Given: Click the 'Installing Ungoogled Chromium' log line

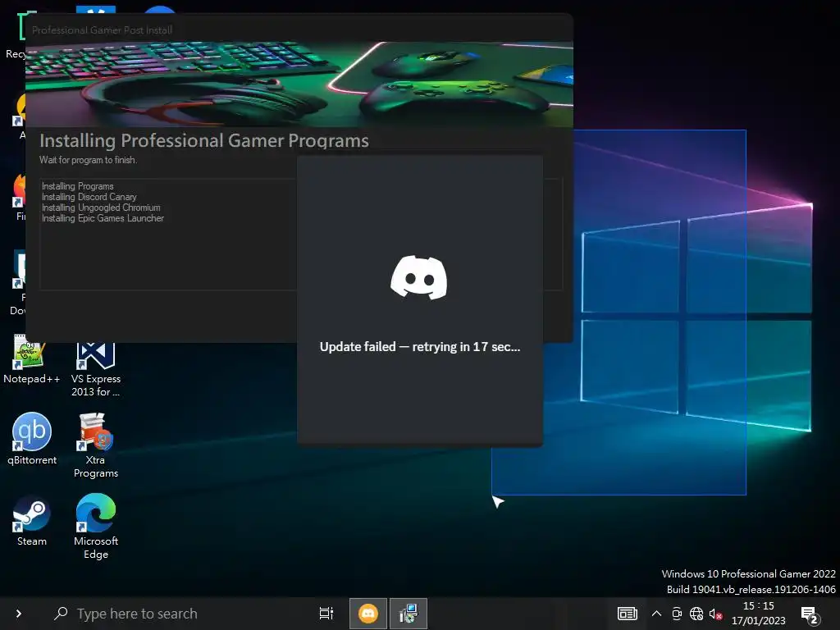Looking at the screenshot, I should [101, 208].
